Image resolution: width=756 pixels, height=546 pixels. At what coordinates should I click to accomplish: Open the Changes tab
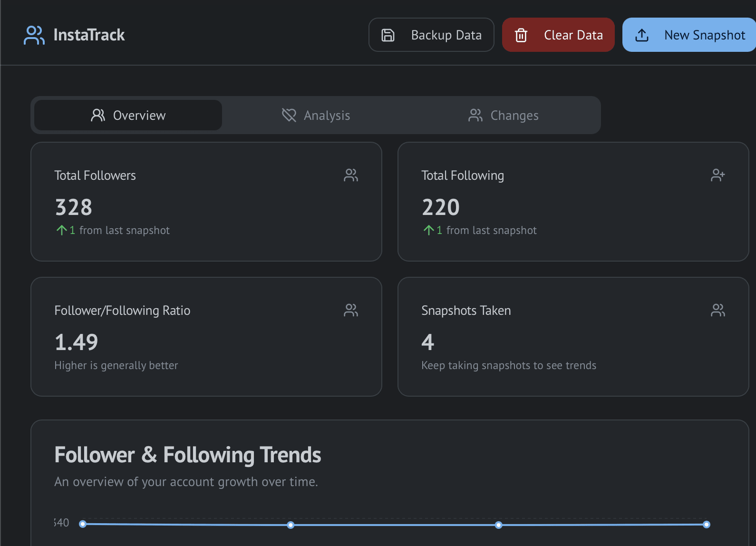(504, 115)
